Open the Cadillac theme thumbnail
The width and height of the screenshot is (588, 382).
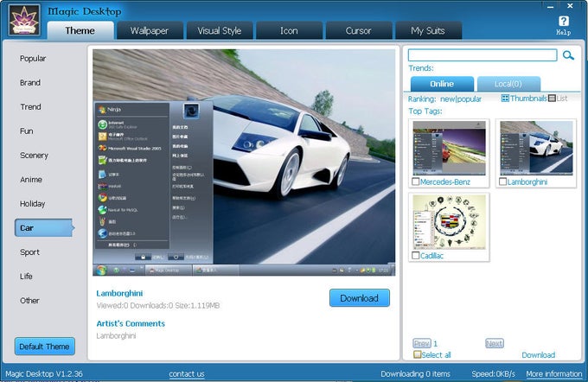coord(450,222)
